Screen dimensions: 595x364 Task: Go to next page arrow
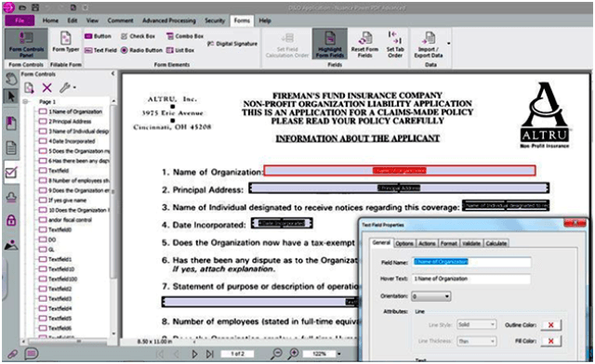194,354
